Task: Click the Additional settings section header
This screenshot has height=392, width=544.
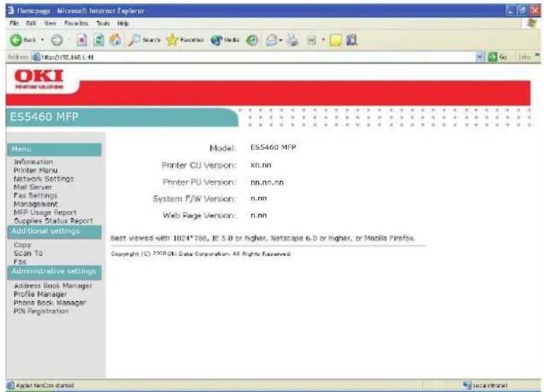Action: (x=55, y=232)
